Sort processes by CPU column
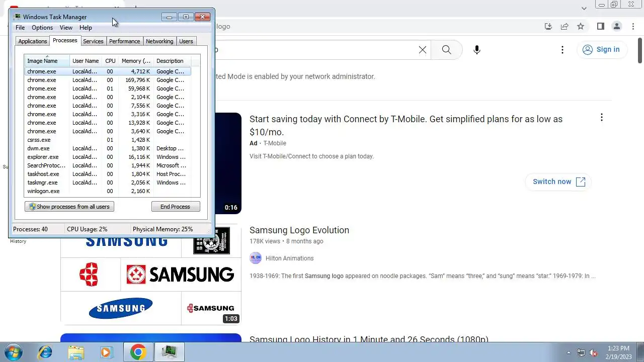Image resolution: width=644 pixels, height=362 pixels. coord(110,61)
